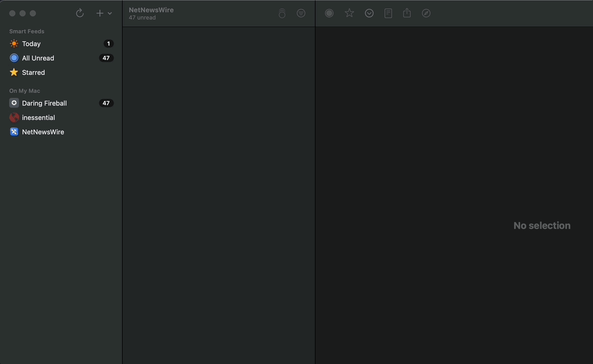The image size is (593, 364).
Task: Close the window with the close button
Action: pos(12,13)
